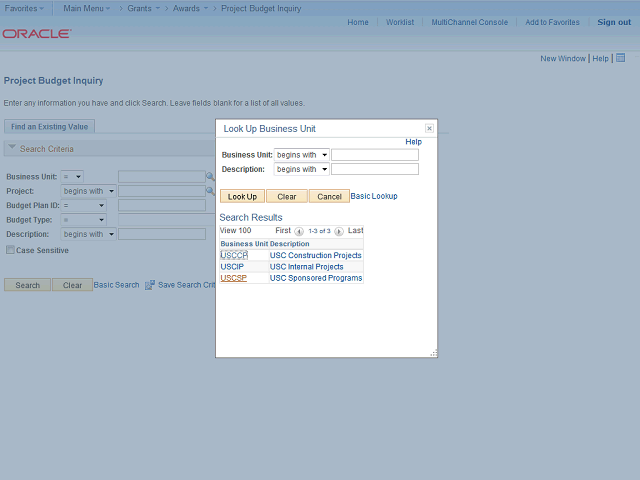
Task: Open the background Description operator dropdown
Action: tap(89, 234)
